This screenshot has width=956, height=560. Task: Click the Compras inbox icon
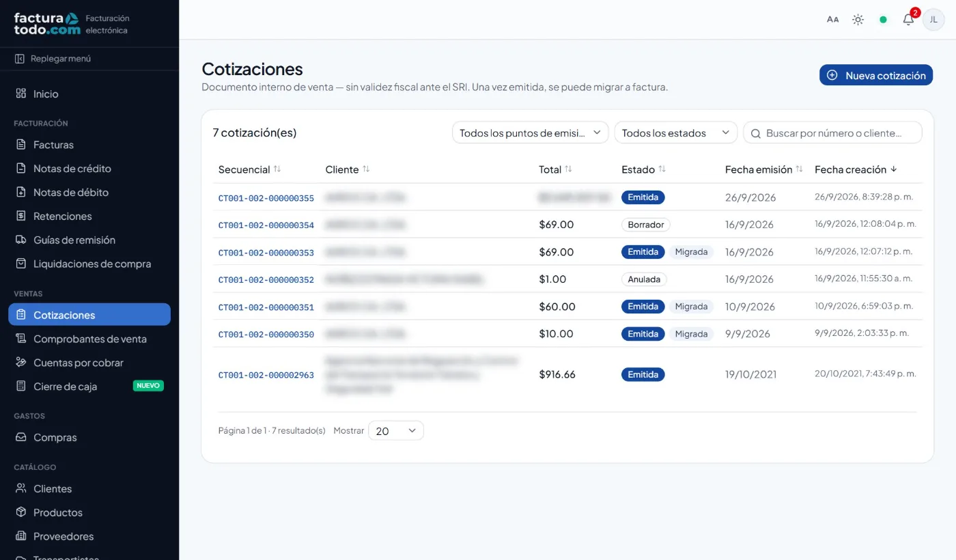pyautogui.click(x=20, y=437)
